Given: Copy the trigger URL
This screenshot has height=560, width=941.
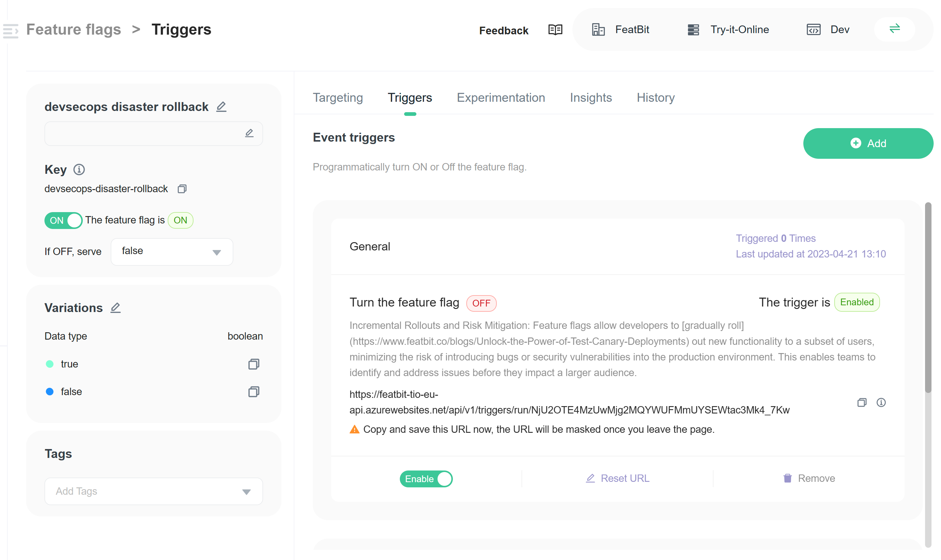Looking at the screenshot, I should tap(862, 402).
